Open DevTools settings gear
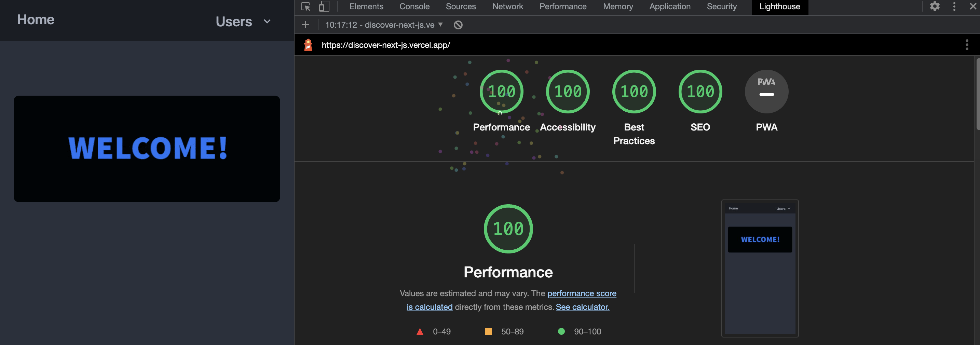The width and height of the screenshot is (980, 345). pyautogui.click(x=935, y=6)
